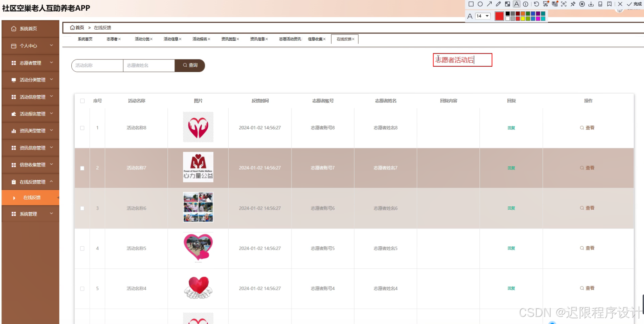Select the pencil drawing tool
The image size is (644, 324).
(498, 4)
